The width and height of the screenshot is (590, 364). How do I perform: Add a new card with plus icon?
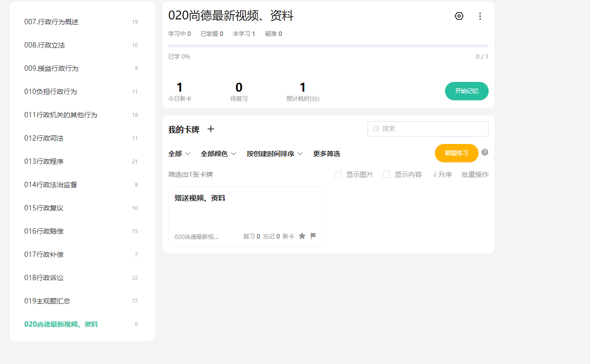pyautogui.click(x=211, y=129)
